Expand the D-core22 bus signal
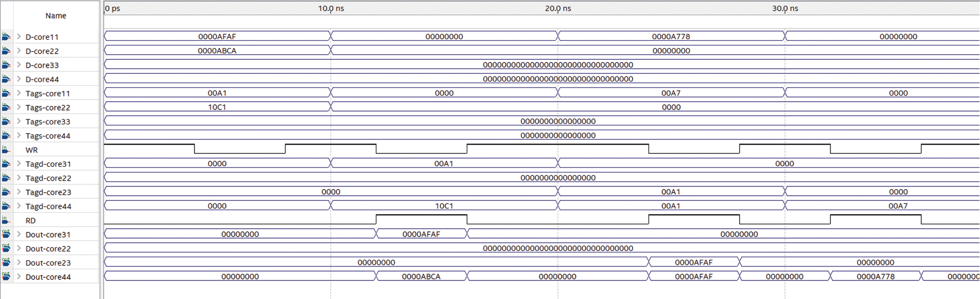 coord(19,51)
